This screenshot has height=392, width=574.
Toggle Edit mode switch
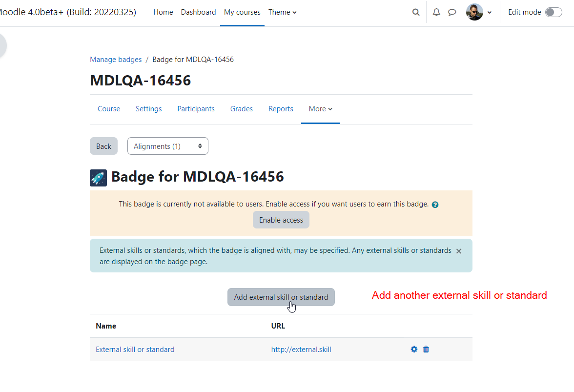click(x=553, y=12)
